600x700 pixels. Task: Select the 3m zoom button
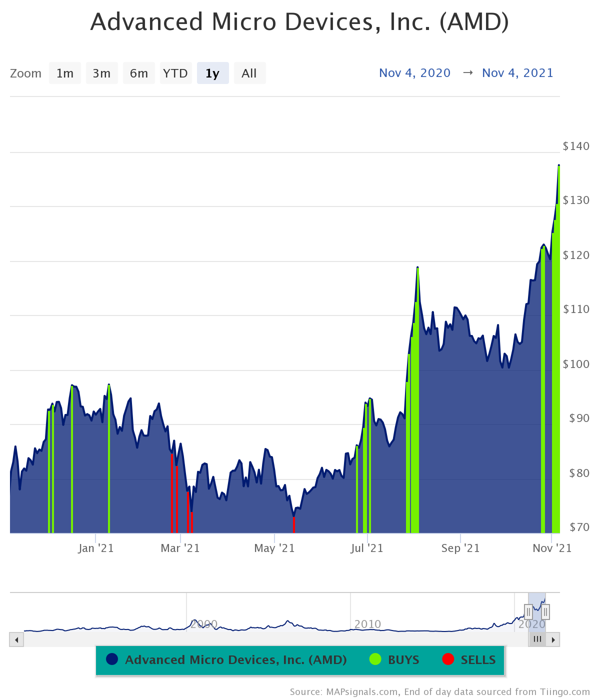click(x=102, y=73)
